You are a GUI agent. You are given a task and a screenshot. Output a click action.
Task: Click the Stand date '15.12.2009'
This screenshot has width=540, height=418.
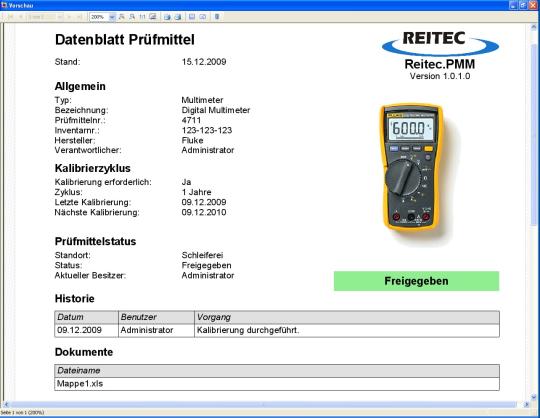point(204,62)
